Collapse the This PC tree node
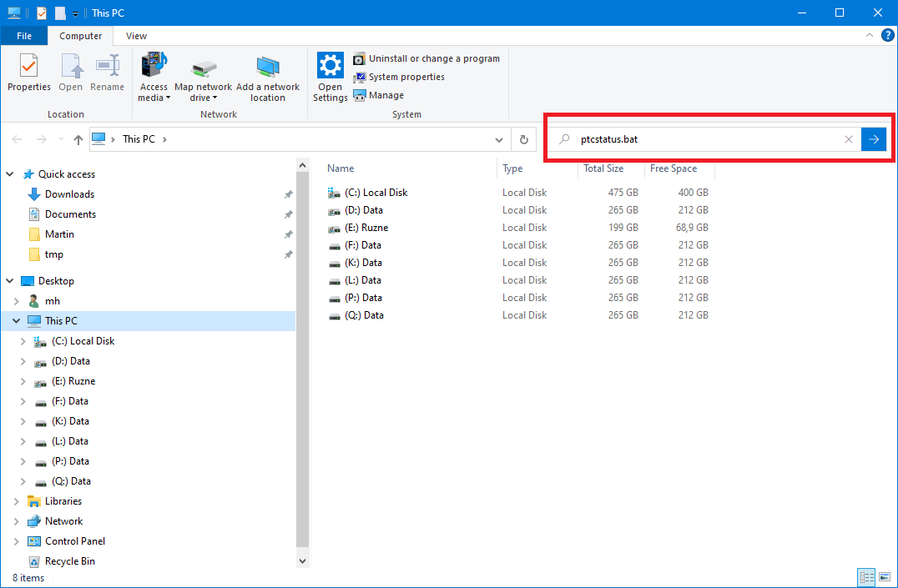 tap(15, 320)
